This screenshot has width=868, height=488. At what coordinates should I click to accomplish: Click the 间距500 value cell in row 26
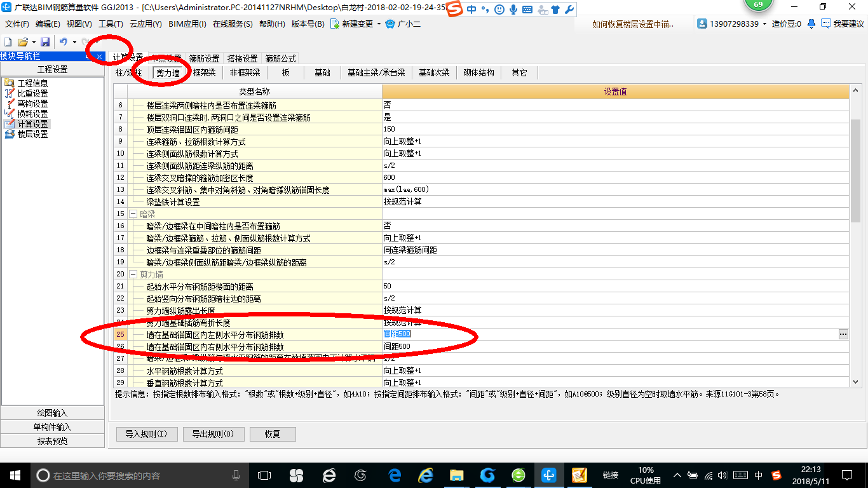(x=616, y=346)
